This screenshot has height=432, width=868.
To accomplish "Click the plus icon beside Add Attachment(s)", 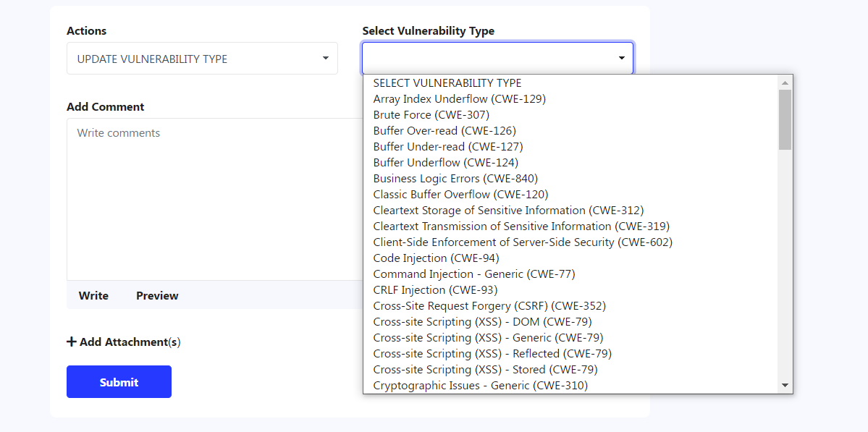I will [x=72, y=342].
